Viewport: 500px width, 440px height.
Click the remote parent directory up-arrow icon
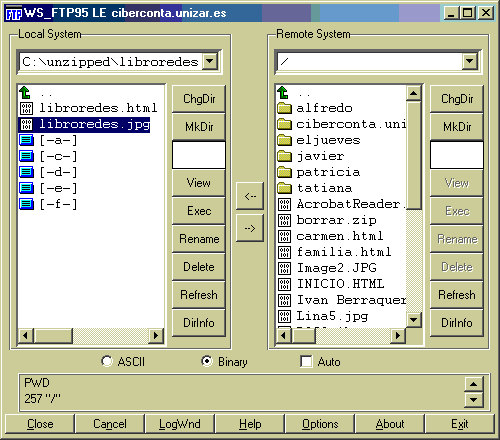pyautogui.click(x=283, y=93)
